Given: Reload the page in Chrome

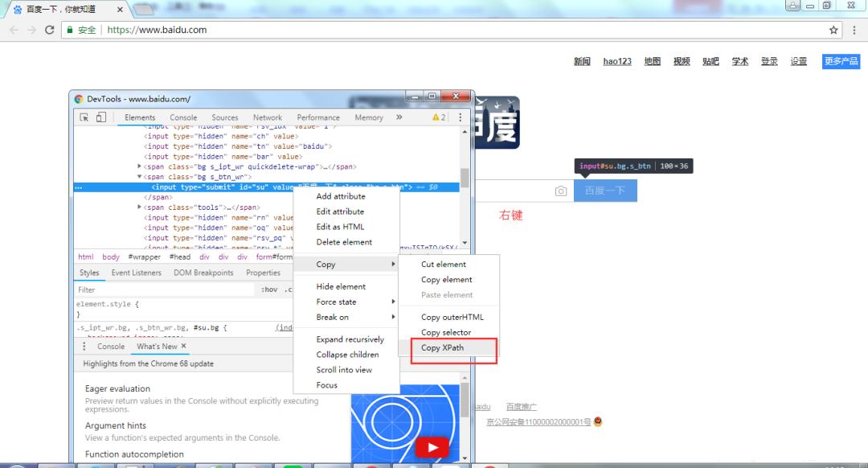Looking at the screenshot, I should point(50,30).
